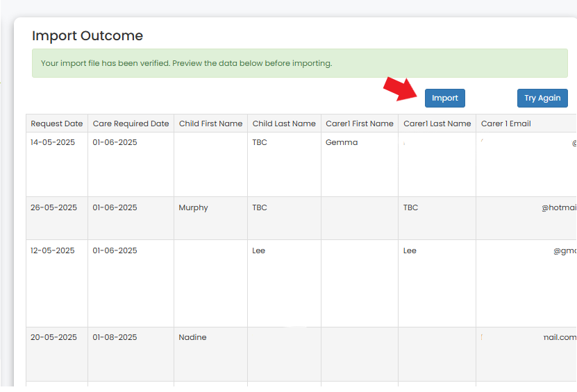Viewport: 577px width, 392px height.
Task: Select the Gemma carer first name cell
Action: pos(341,142)
